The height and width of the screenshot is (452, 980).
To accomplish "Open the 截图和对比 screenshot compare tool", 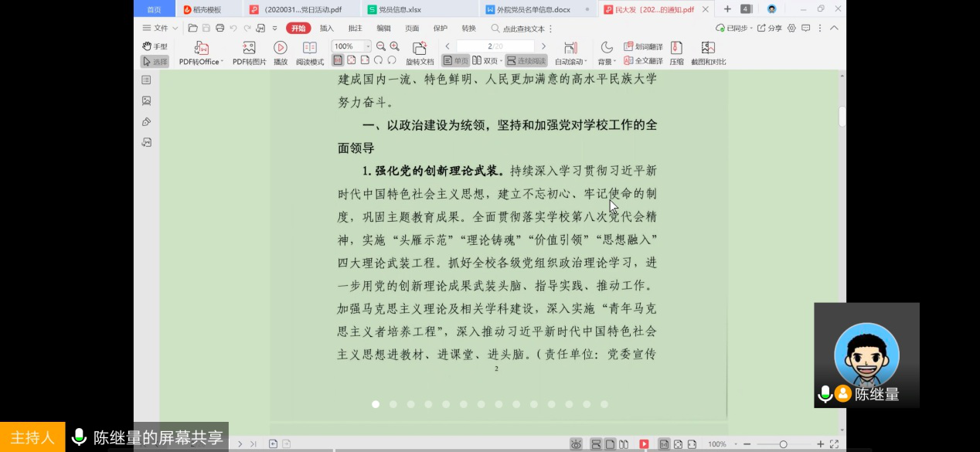I will [x=708, y=49].
